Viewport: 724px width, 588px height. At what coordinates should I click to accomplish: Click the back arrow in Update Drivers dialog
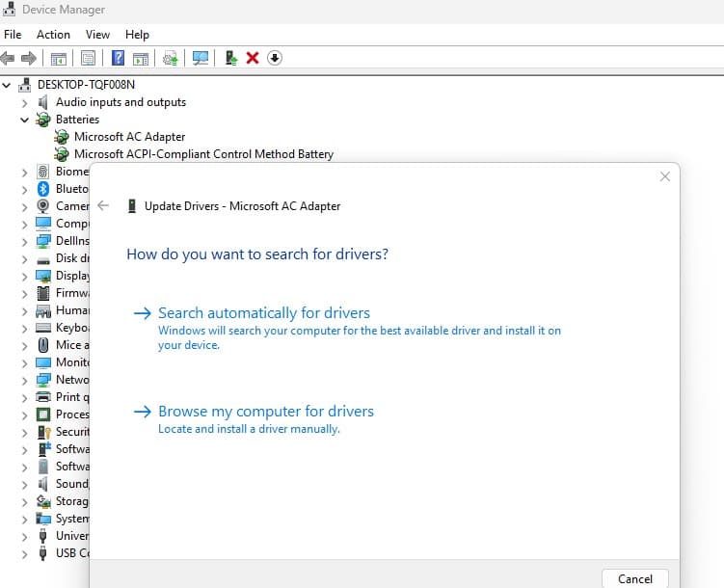click(x=103, y=206)
